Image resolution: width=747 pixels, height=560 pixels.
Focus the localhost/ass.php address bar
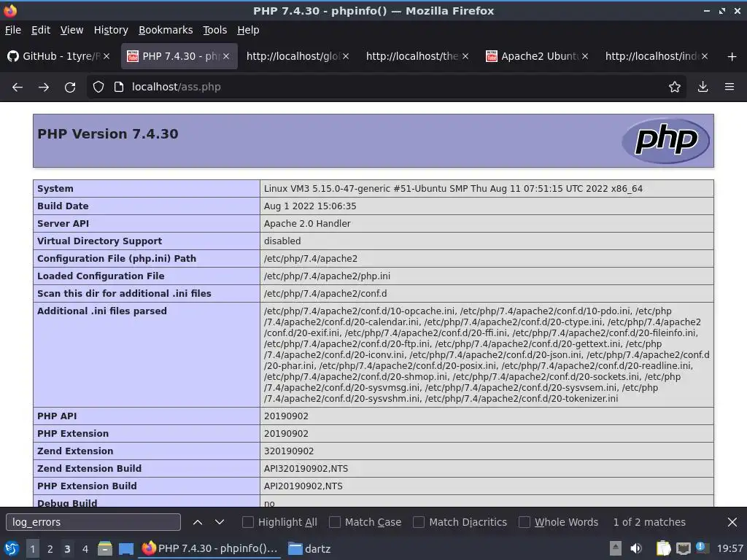(386, 87)
